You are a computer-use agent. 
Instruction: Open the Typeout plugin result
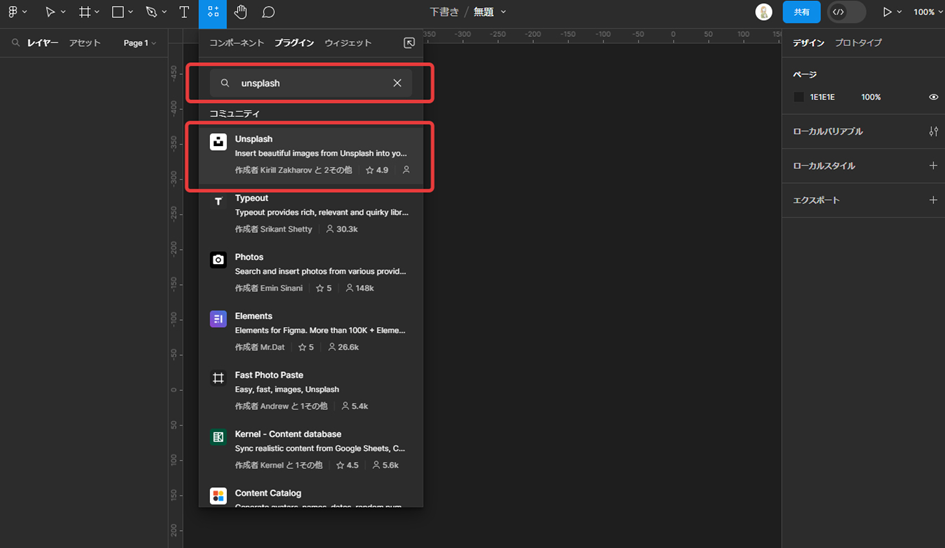point(311,213)
